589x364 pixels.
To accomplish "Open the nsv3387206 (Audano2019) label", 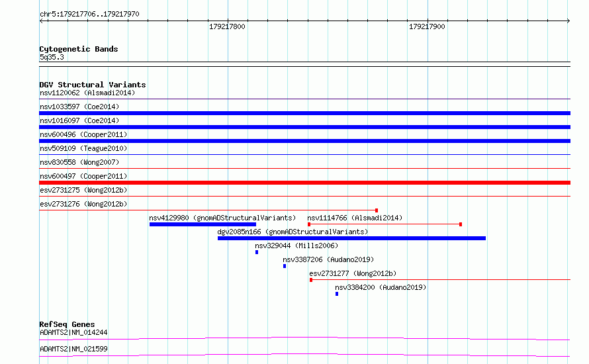I will (328, 259).
